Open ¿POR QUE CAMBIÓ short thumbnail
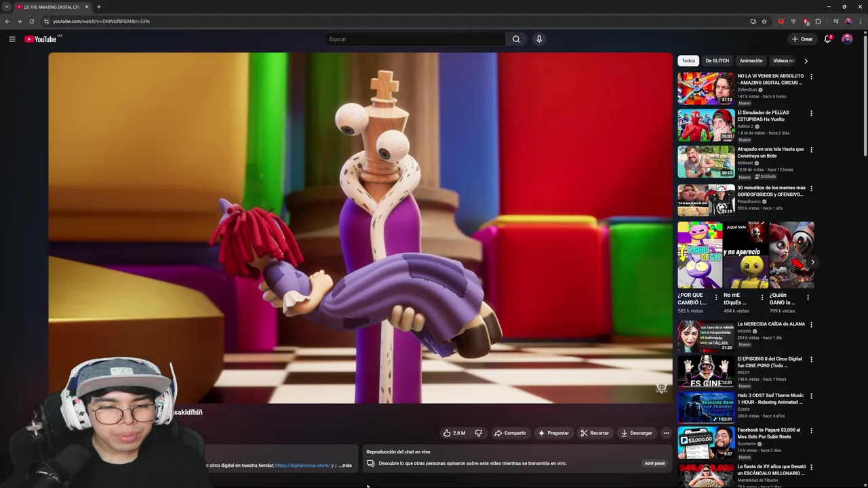Image resolution: width=868 pixels, height=488 pixels. pyautogui.click(x=700, y=255)
